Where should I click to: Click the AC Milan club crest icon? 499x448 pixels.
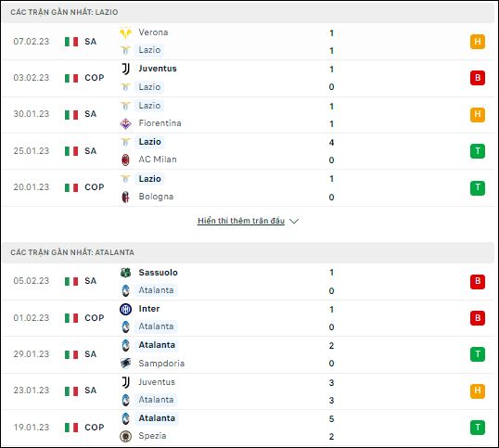pos(126,160)
